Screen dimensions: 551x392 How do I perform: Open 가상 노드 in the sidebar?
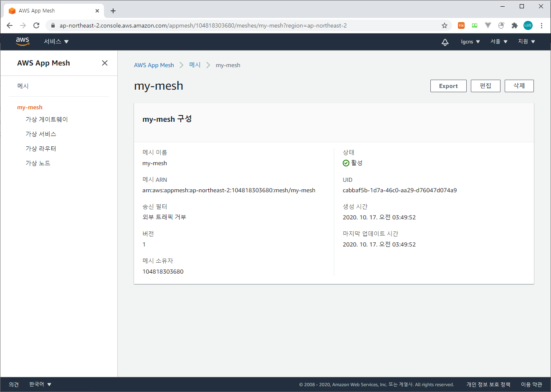pos(38,163)
